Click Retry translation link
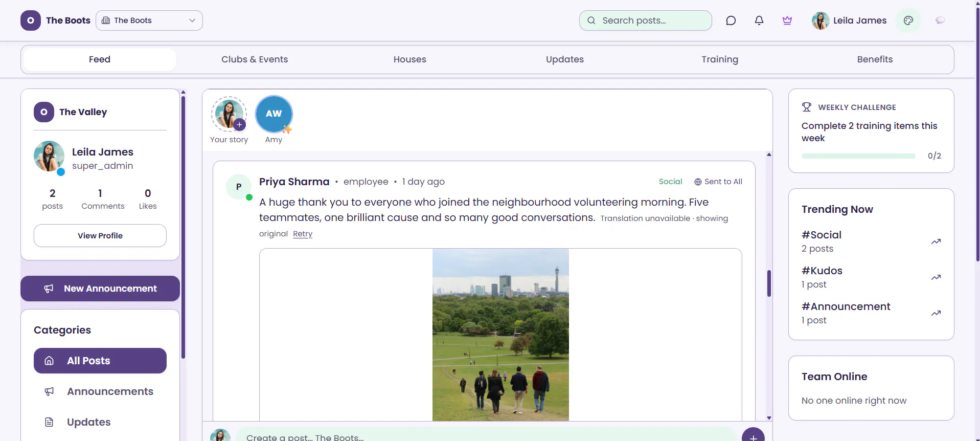The height and width of the screenshot is (441, 980). (x=303, y=234)
